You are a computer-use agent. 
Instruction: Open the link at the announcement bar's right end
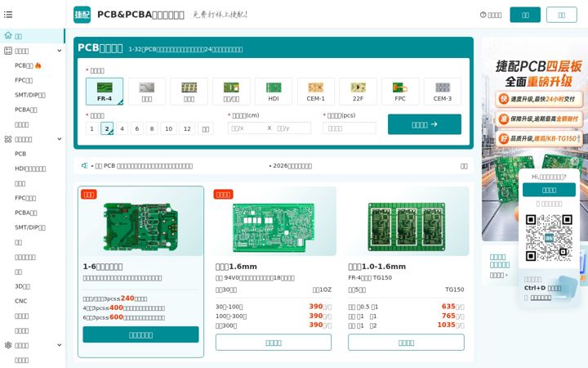point(464,166)
